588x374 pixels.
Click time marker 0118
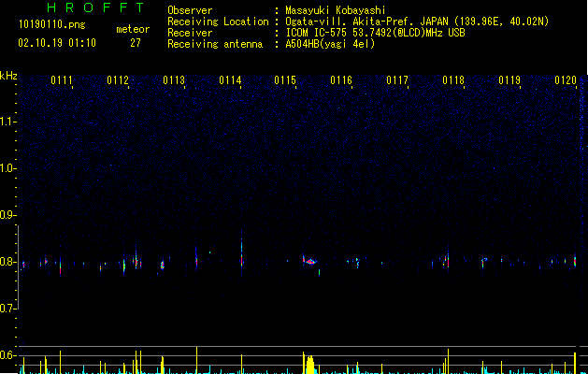click(x=453, y=80)
